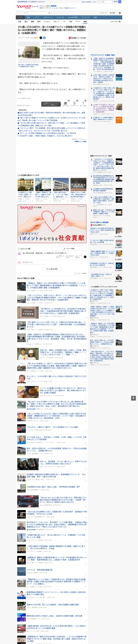
Task: Open the エンタメ category
Action: coord(47,21)
